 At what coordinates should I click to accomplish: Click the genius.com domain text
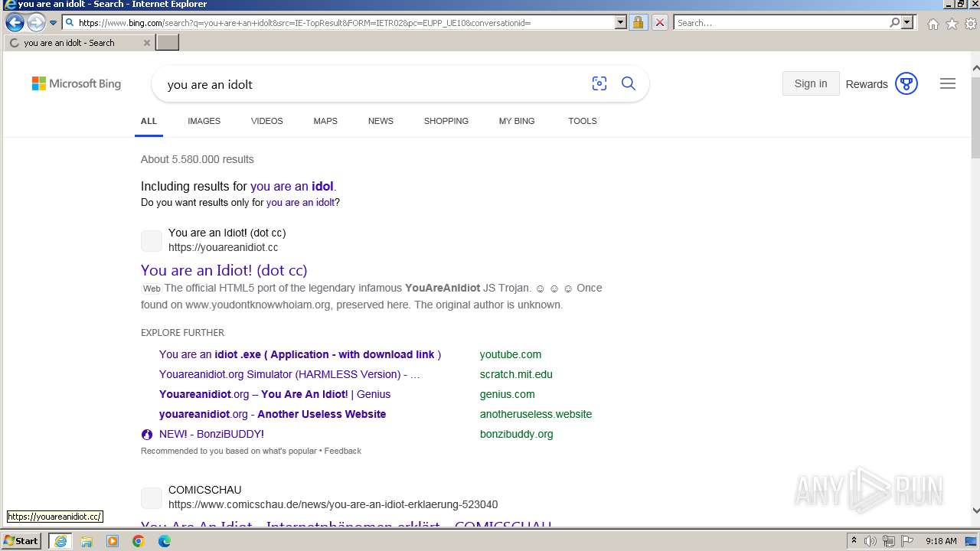click(x=508, y=394)
